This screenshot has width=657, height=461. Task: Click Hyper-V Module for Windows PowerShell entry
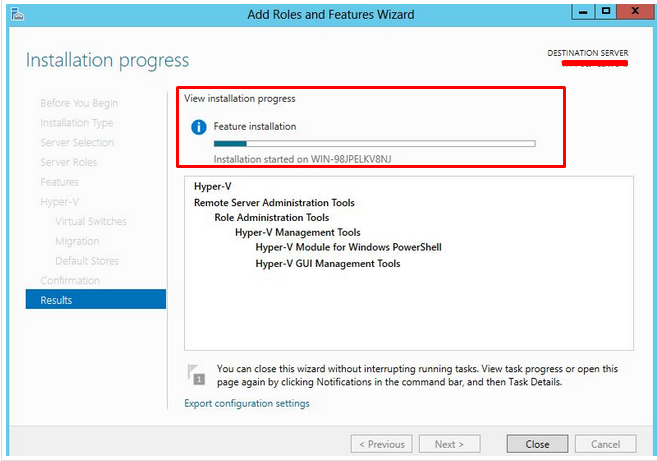[x=349, y=247]
